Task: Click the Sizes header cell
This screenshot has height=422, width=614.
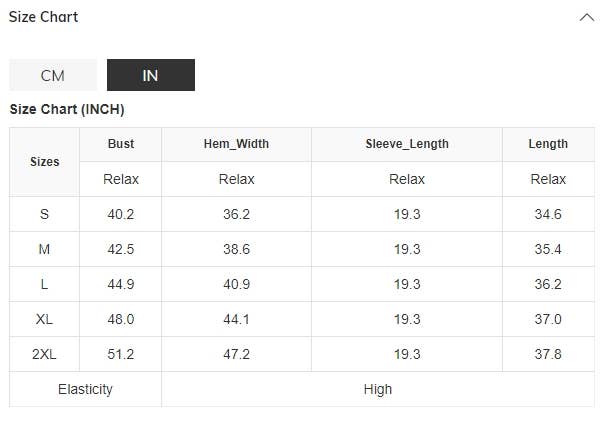Action: pos(45,161)
